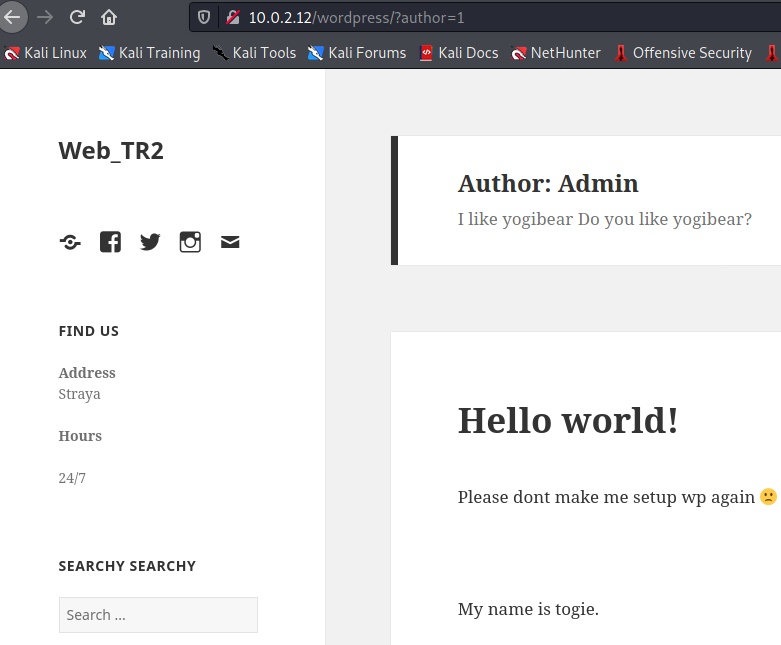Click the Hello world! post title
Viewport: 781px width, 645px height.
pos(568,420)
